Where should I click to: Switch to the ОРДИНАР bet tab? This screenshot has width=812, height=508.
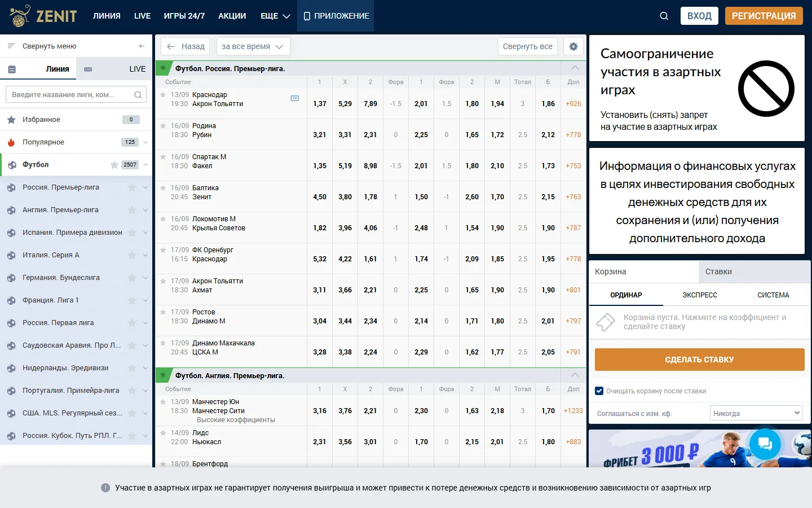click(626, 295)
